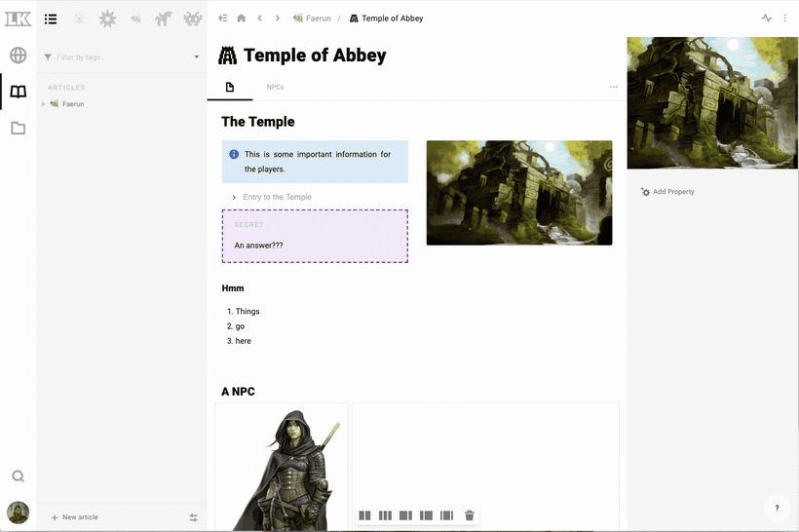This screenshot has height=532, width=799.
Task: Open the help question mark button
Action: 777,508
